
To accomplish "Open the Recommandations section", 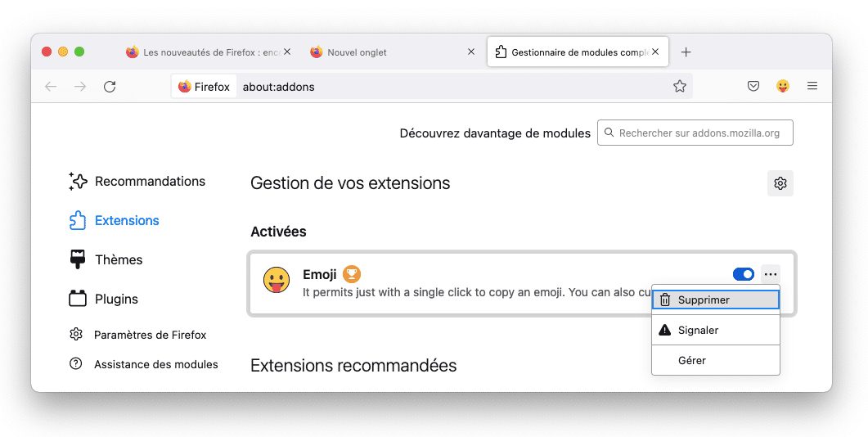I will tap(137, 181).
